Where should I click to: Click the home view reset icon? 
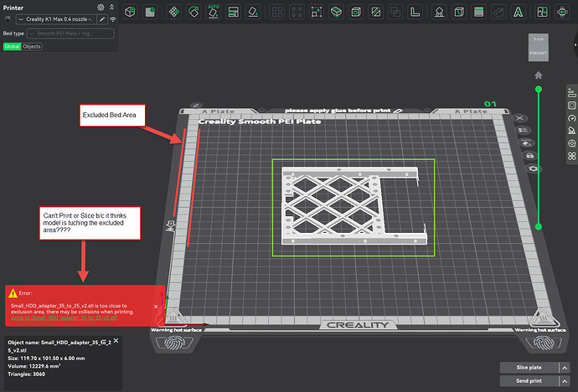(538, 75)
